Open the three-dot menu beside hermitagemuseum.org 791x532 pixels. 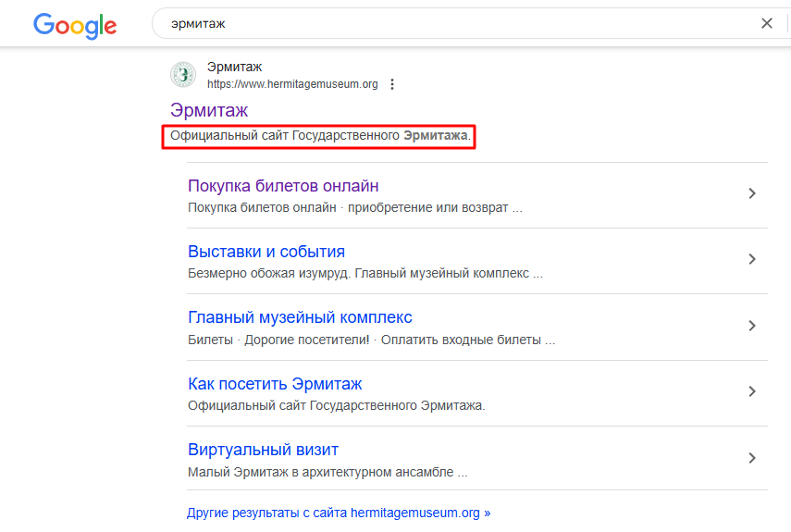click(x=392, y=84)
